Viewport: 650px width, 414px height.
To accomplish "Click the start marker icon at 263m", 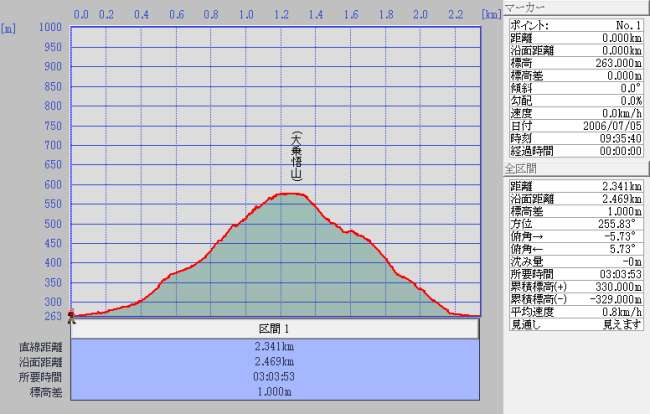I will (71, 316).
